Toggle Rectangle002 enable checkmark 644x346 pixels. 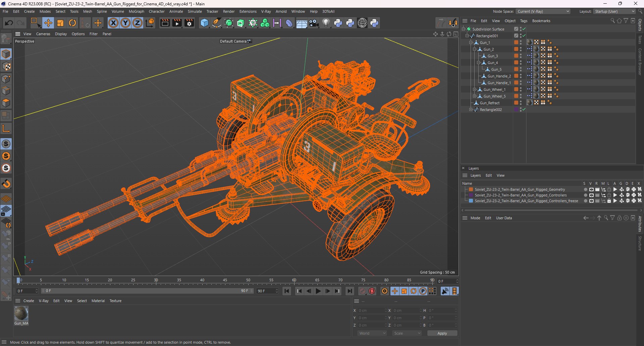tap(524, 110)
